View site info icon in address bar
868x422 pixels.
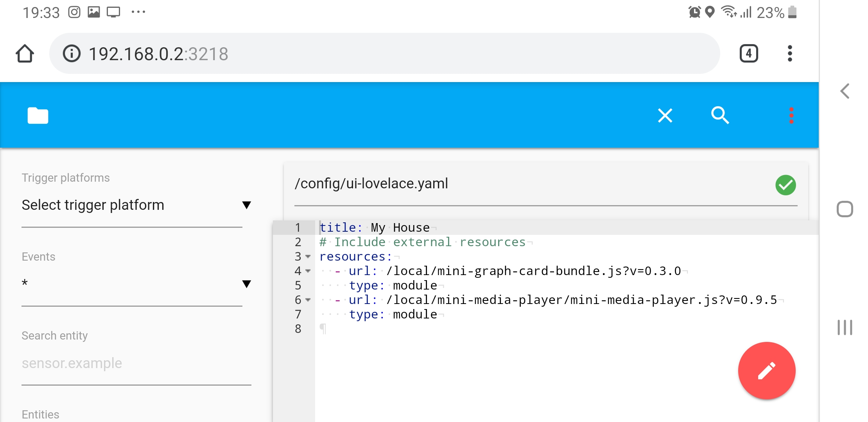[72, 54]
